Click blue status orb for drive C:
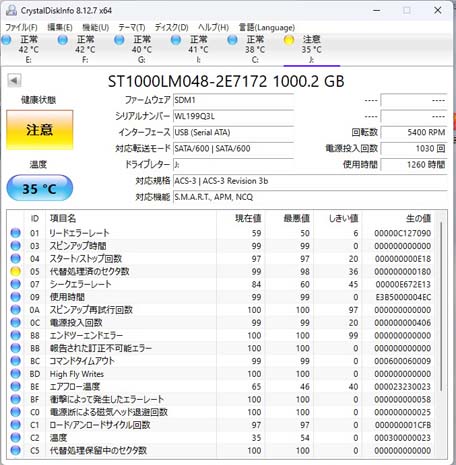456x465 pixels. 232,40
